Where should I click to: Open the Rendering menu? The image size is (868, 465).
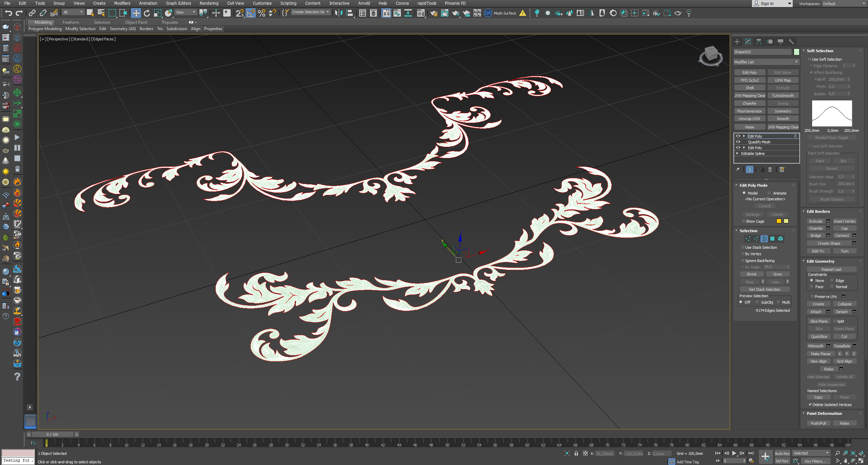click(x=209, y=3)
